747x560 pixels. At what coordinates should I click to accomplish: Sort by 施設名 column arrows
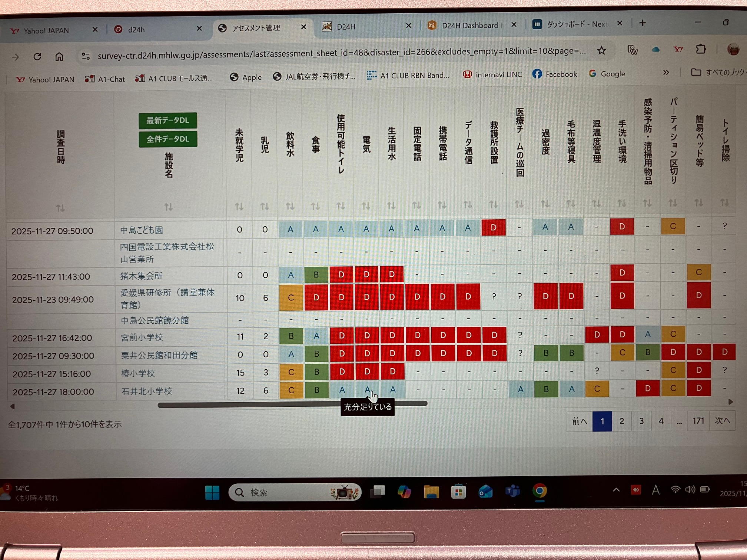coord(168,207)
